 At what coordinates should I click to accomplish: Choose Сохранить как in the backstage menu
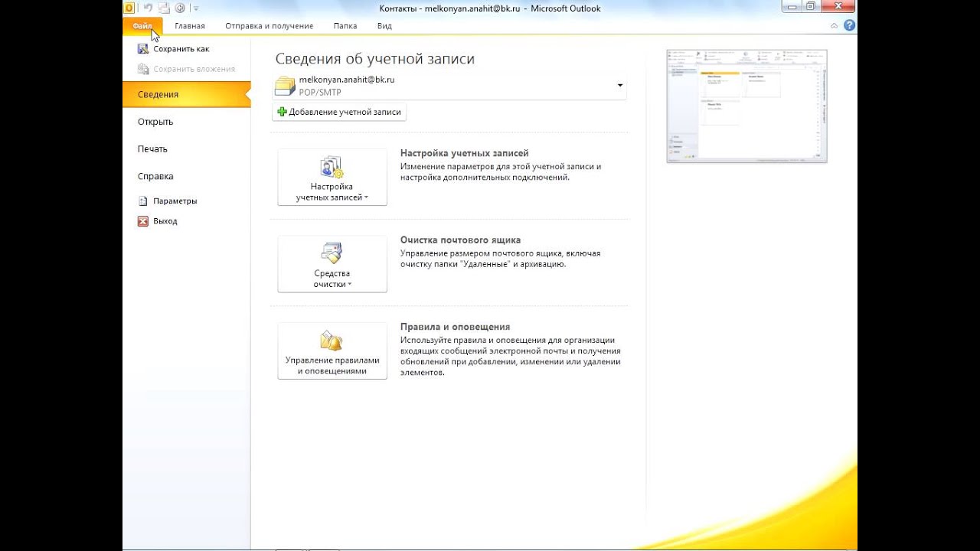click(181, 49)
